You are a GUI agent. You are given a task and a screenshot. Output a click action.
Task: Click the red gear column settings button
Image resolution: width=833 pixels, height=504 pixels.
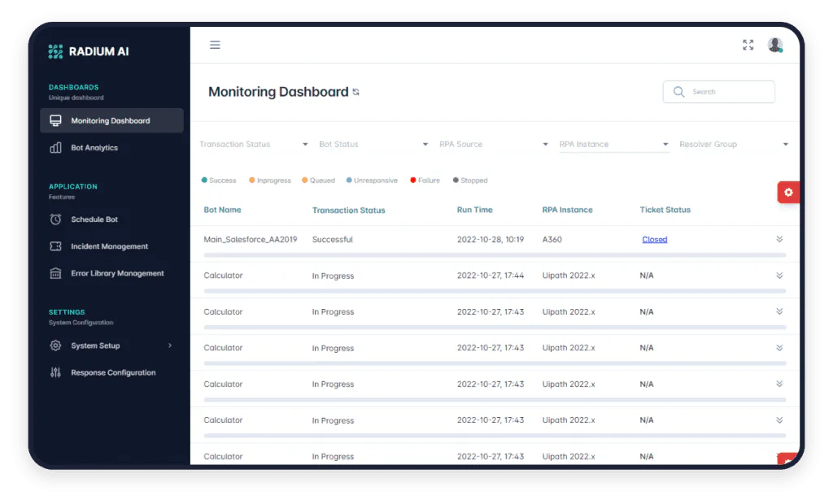click(x=787, y=192)
